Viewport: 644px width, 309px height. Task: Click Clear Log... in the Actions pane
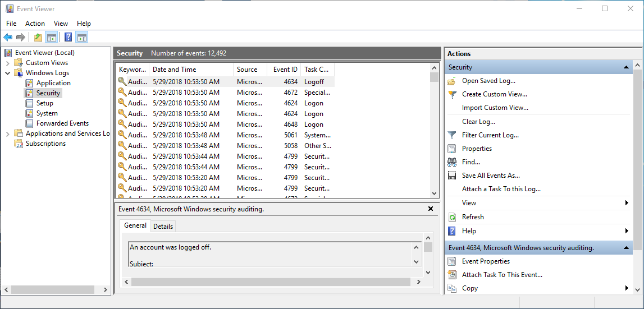tap(478, 122)
